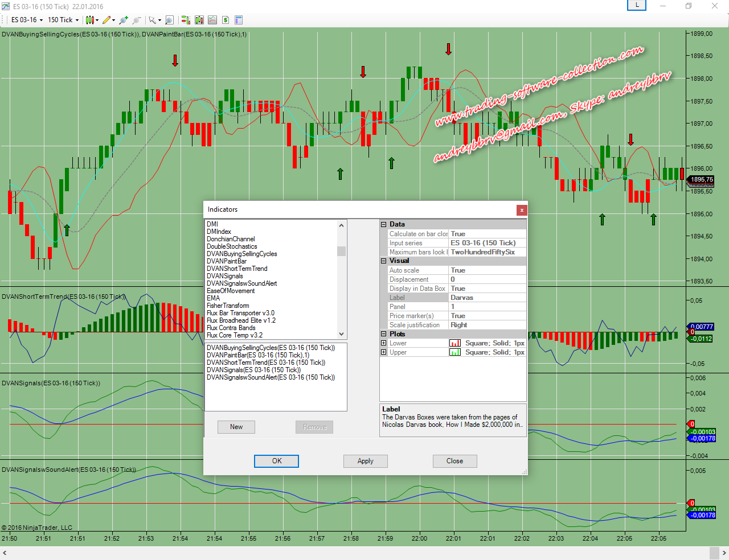
Task: Click the zoom out magnifier icon
Action: [137, 20]
